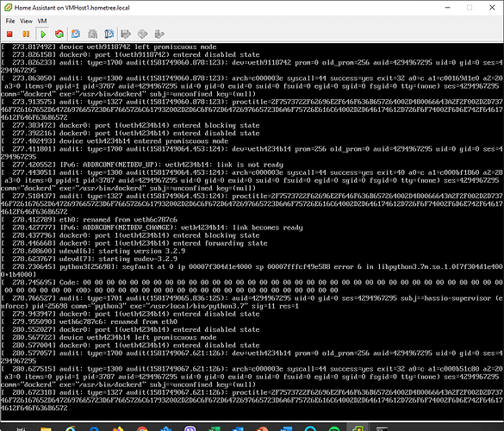Click the 'Code: 00 00 00' log line
Screen dimensions: 504x431
click(x=252, y=286)
